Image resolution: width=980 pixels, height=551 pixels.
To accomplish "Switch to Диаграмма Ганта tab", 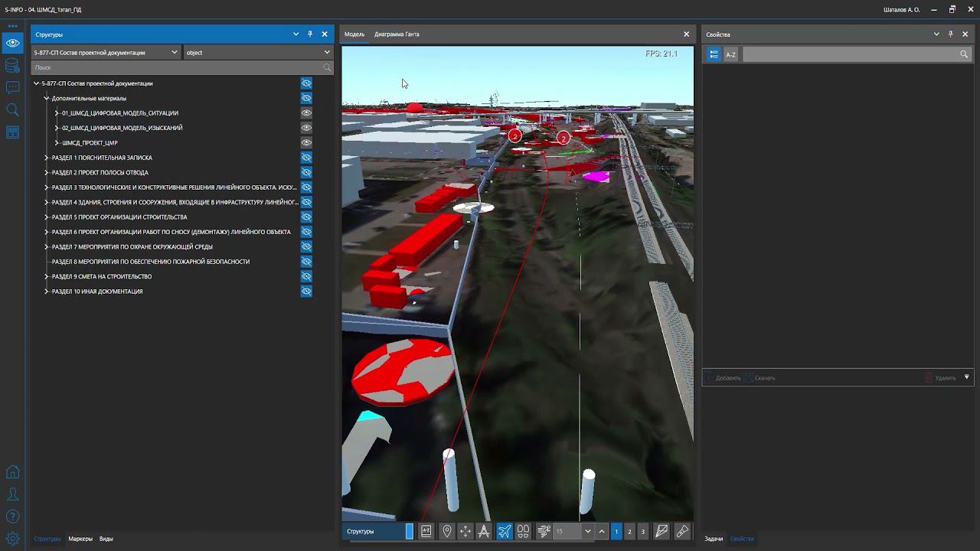I will coord(397,34).
